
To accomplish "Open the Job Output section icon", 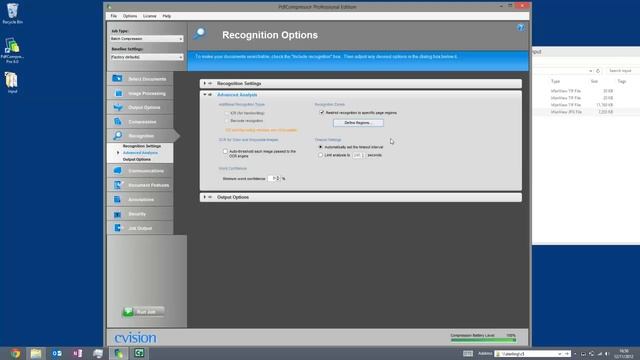I will (118, 228).
